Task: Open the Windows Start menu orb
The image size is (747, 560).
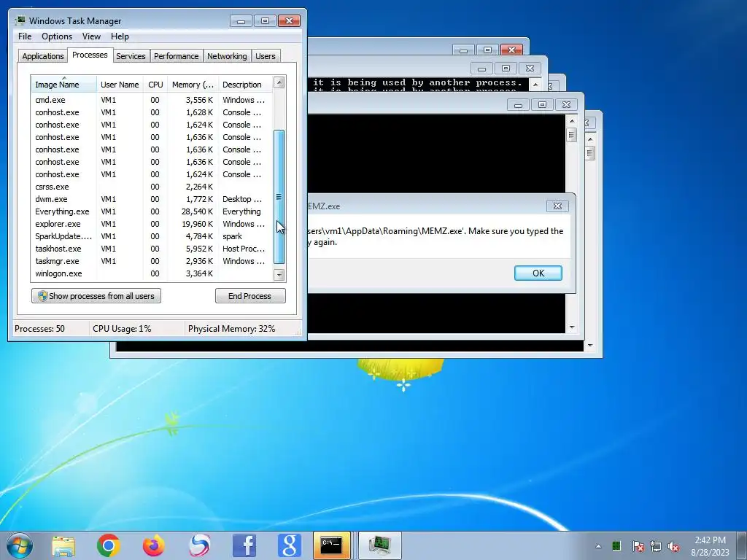Action: [20, 545]
